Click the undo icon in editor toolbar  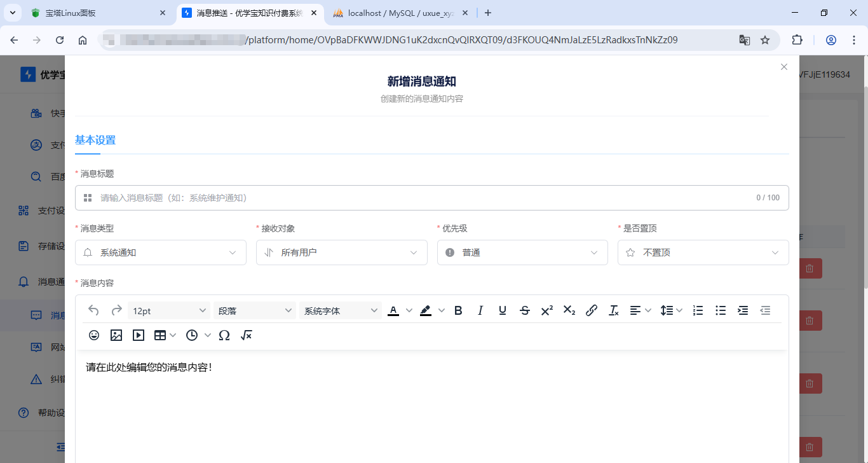point(94,310)
